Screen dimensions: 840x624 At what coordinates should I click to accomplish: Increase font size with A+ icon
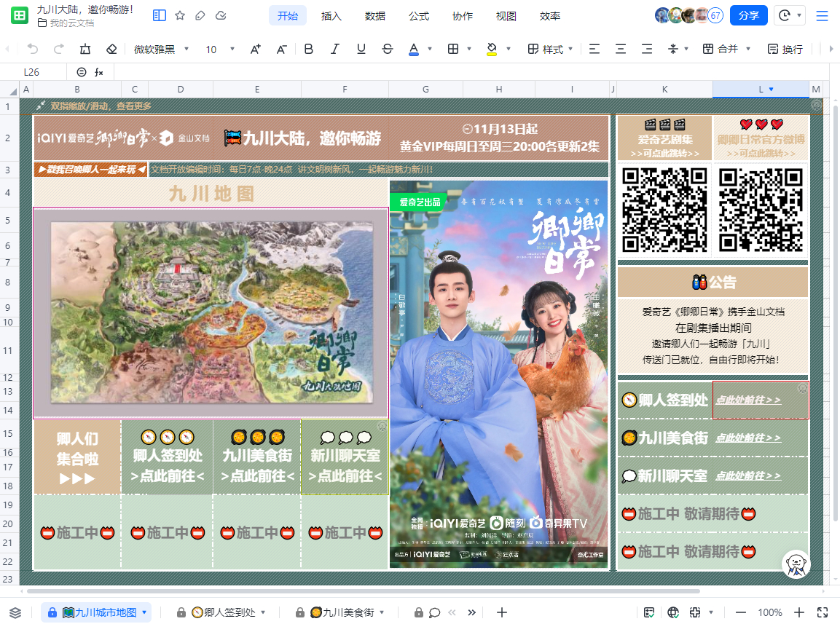tap(256, 50)
